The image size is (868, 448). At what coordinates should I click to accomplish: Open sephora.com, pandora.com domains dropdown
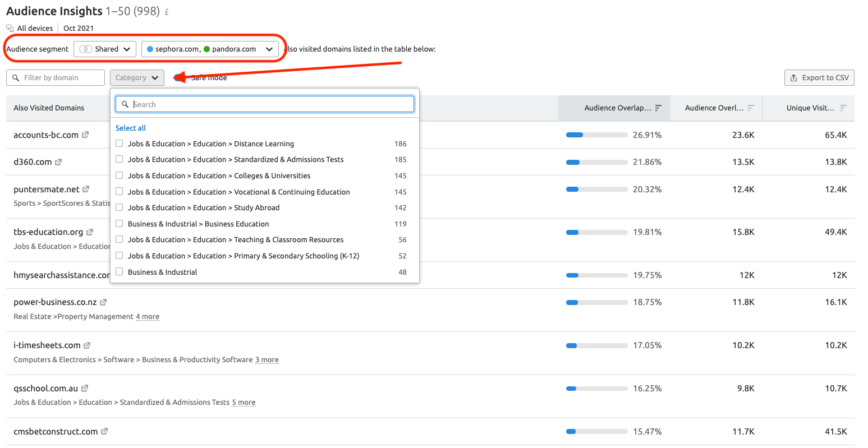[x=210, y=49]
